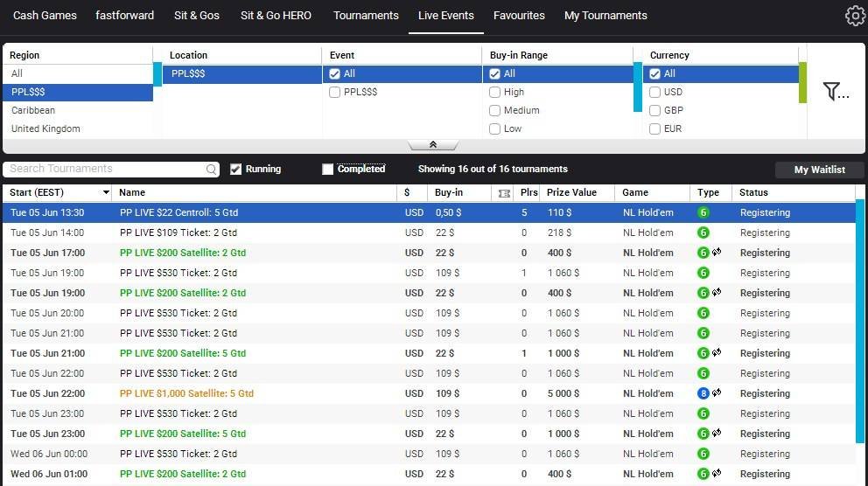Toggle sort arrow on the Start (EEST) column

click(106, 193)
